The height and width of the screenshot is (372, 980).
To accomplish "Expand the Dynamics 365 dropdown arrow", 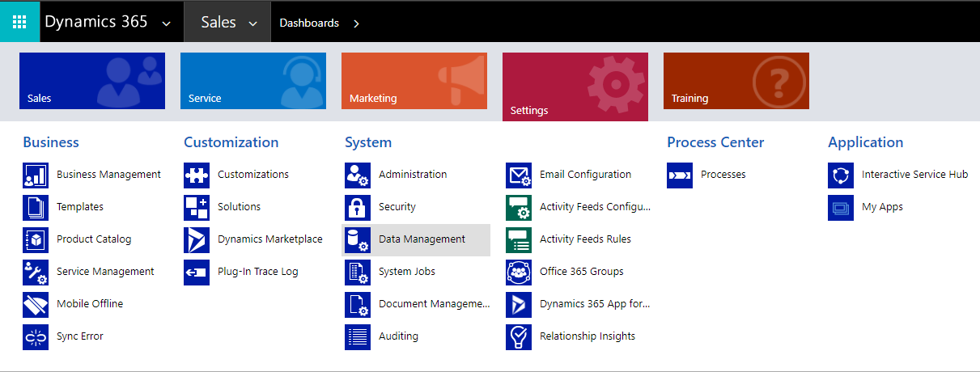I will [x=167, y=23].
